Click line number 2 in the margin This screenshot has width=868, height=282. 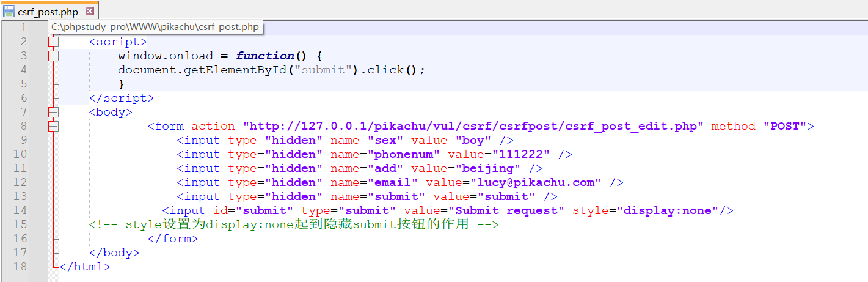pyautogui.click(x=23, y=42)
